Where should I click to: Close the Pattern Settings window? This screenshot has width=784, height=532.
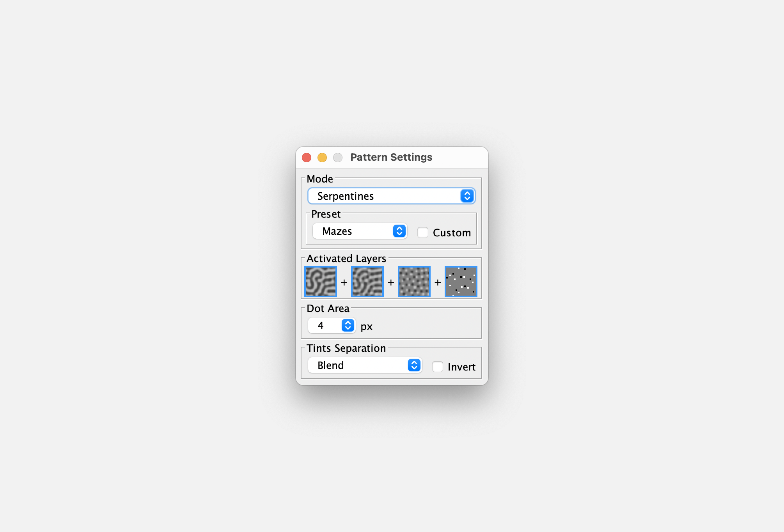pos(307,157)
